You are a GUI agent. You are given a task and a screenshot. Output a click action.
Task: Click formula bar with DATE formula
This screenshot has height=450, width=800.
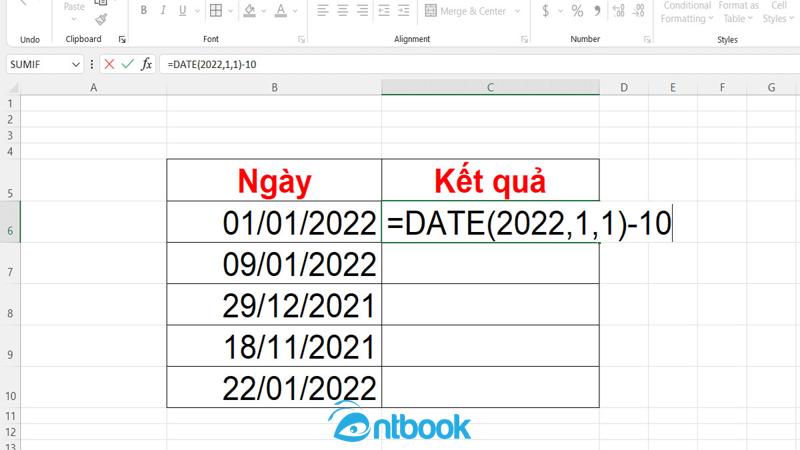tap(480, 65)
